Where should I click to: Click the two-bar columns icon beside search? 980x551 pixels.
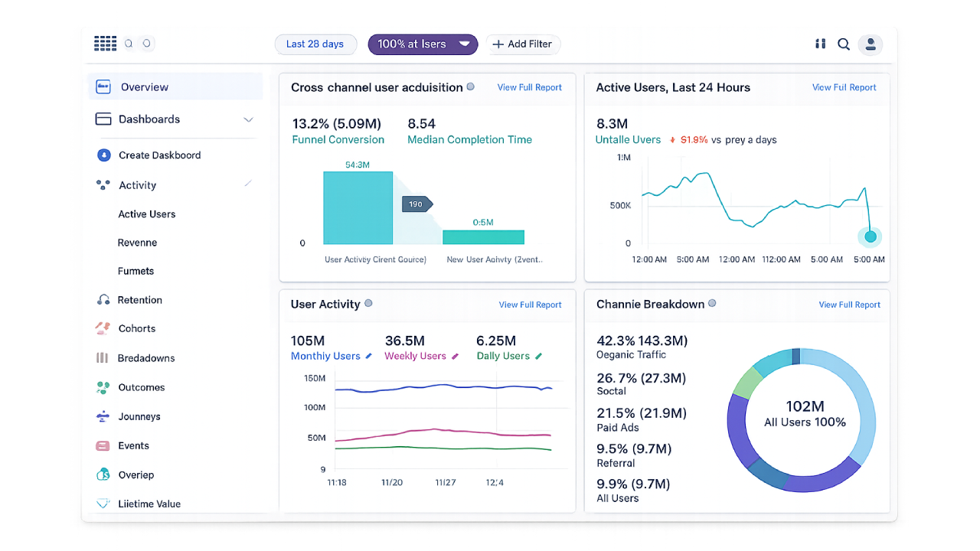tap(820, 44)
